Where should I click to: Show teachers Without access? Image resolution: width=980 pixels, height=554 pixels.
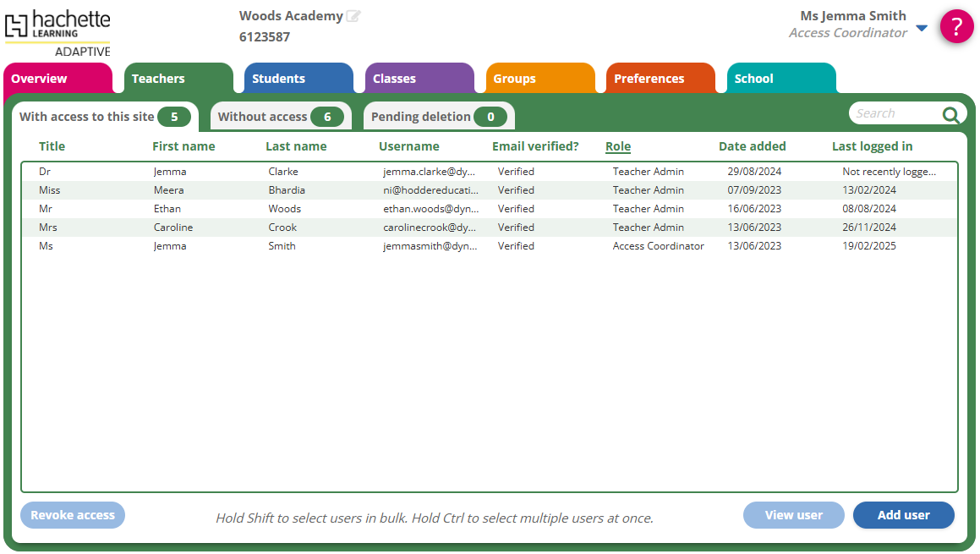tap(280, 117)
